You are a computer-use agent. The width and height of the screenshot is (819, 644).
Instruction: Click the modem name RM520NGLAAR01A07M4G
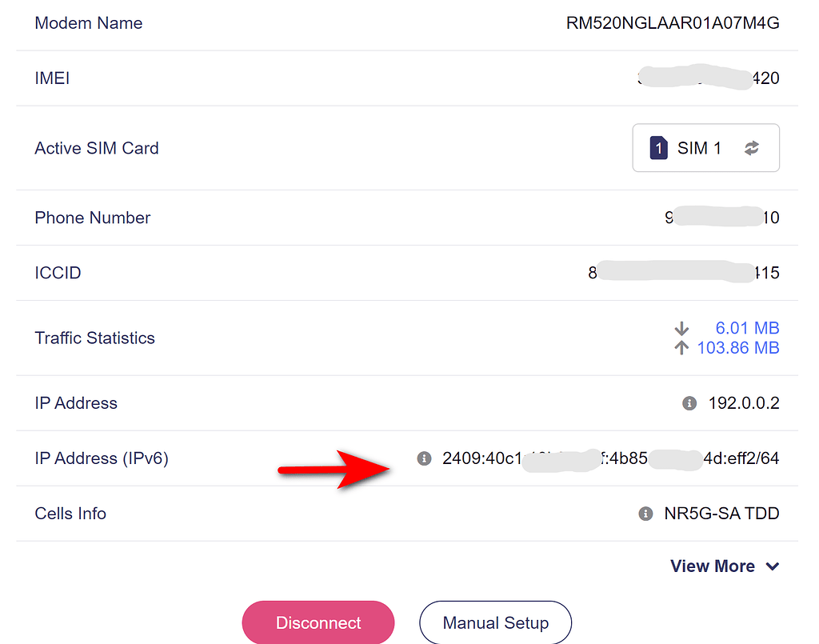tap(672, 23)
